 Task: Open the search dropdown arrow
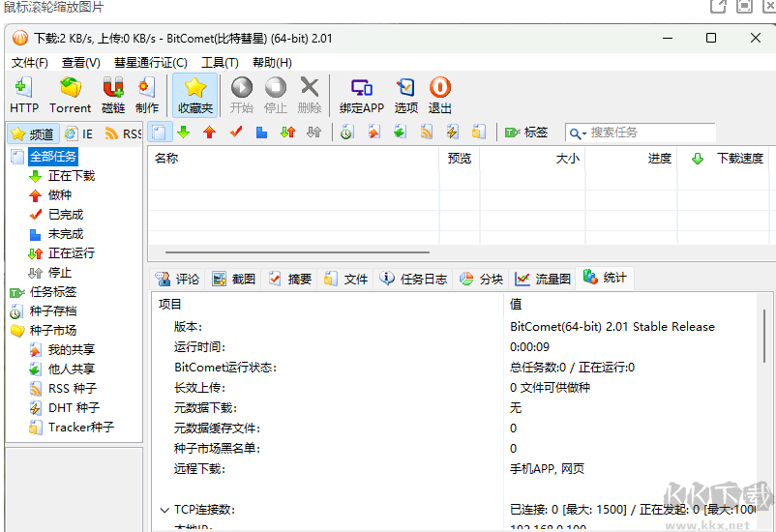pyautogui.click(x=584, y=133)
